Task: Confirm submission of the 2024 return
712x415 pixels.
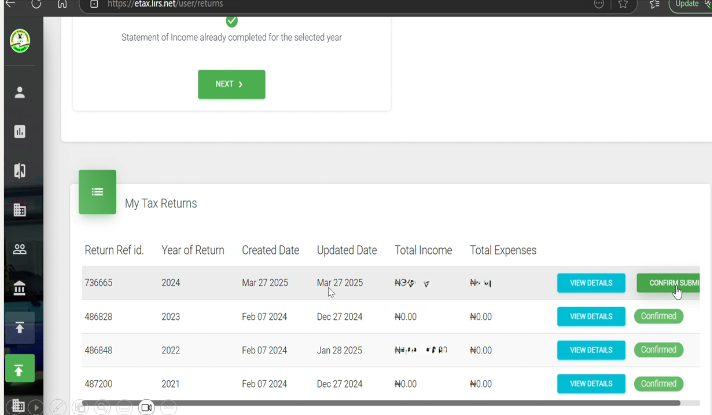Action: [668, 283]
